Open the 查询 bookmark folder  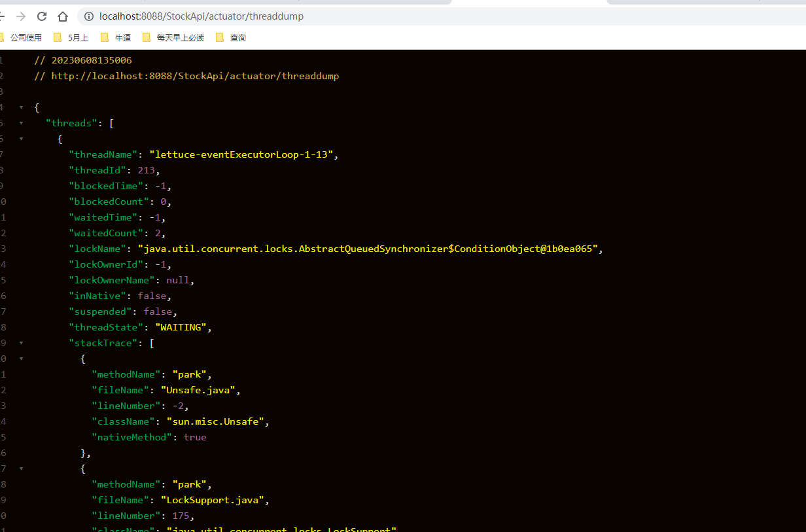pyautogui.click(x=231, y=37)
